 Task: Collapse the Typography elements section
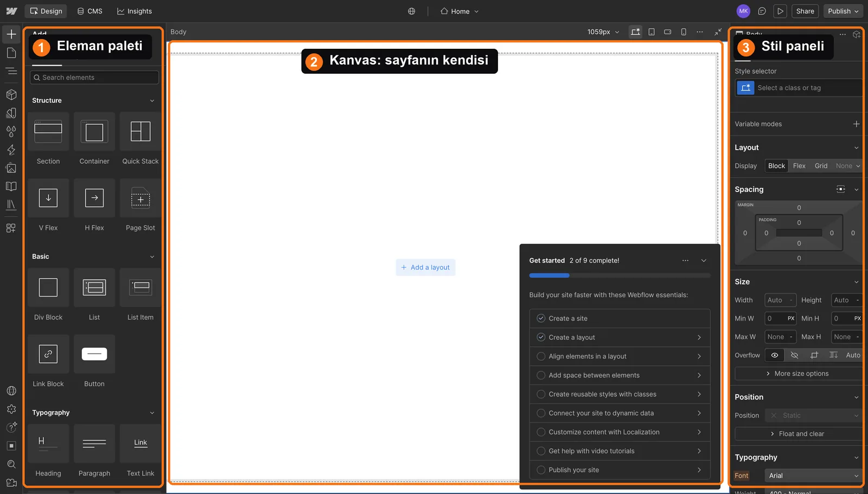[152, 413]
